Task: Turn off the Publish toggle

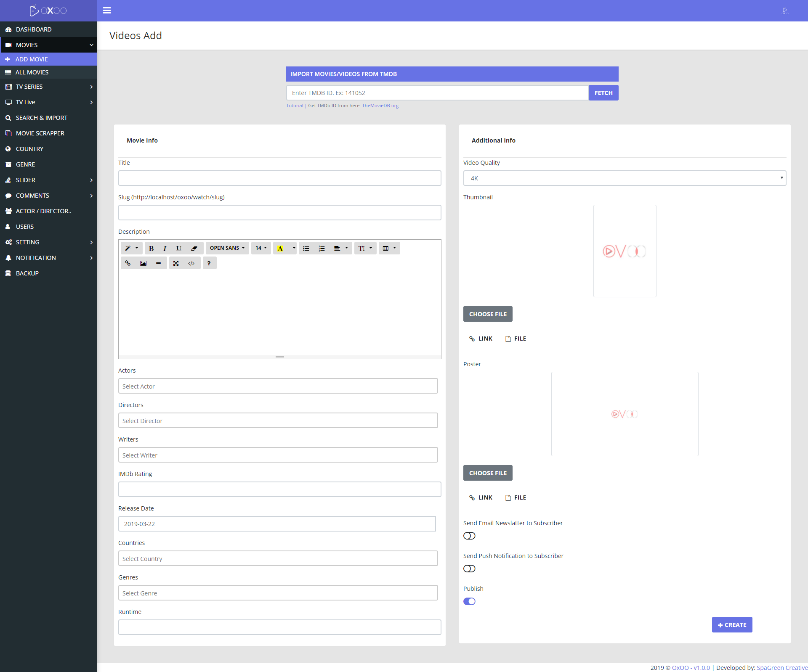Action: (469, 601)
